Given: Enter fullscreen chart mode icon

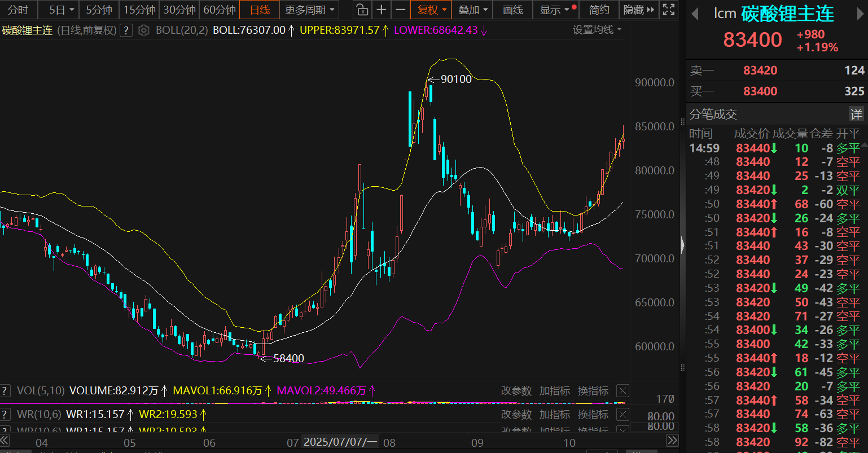Looking at the screenshot, I should [x=669, y=10].
